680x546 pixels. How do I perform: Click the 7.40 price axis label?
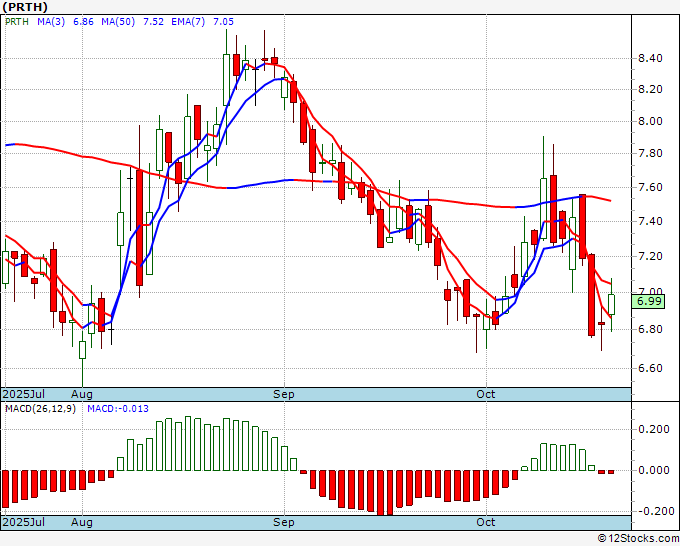pyautogui.click(x=650, y=222)
